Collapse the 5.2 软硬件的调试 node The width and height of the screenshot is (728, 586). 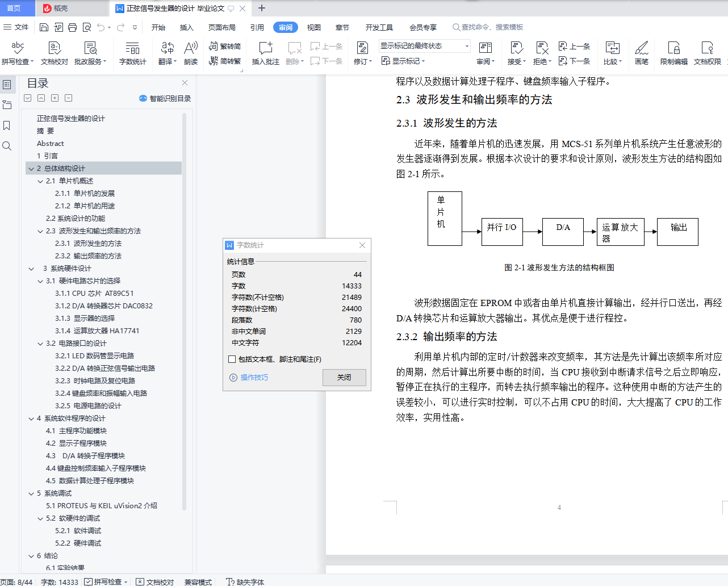point(40,518)
